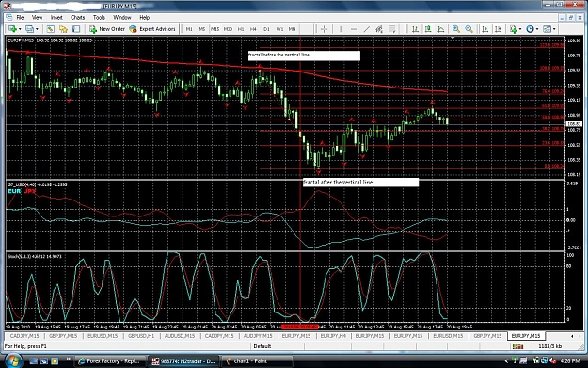Screen dimensions: 588x368
Task: Show the Market Watch window
Action: [x=50, y=29]
